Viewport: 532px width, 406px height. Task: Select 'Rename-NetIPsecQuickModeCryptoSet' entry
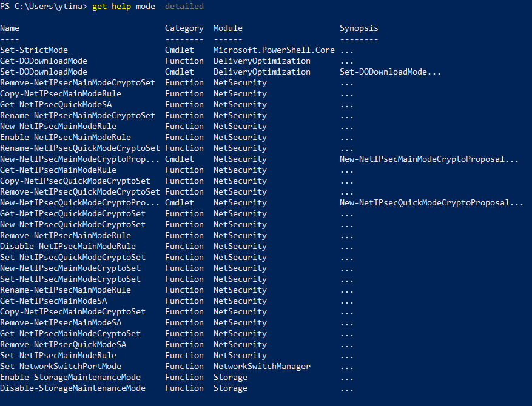tap(80, 148)
